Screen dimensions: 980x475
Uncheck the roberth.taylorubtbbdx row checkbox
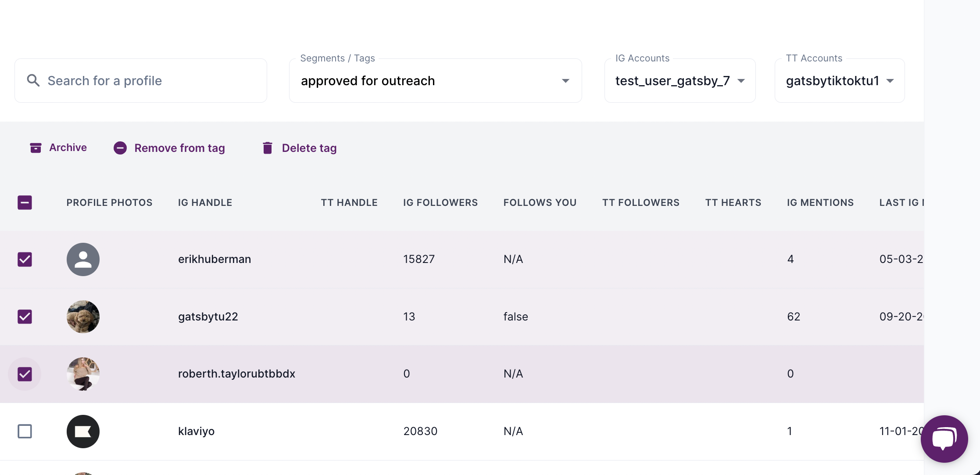(x=25, y=374)
